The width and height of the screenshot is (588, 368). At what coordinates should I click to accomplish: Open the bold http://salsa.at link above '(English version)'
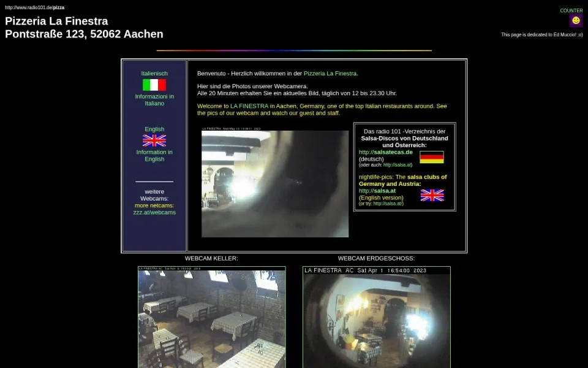[377, 191]
